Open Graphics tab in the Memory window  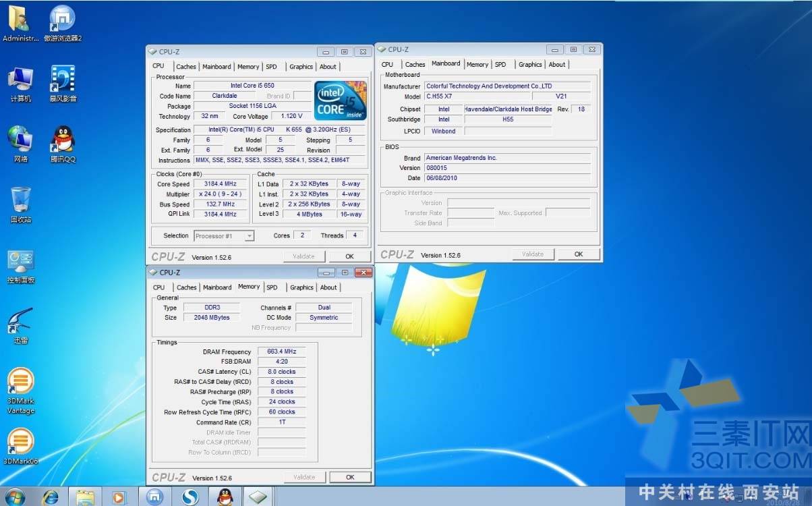click(x=301, y=287)
